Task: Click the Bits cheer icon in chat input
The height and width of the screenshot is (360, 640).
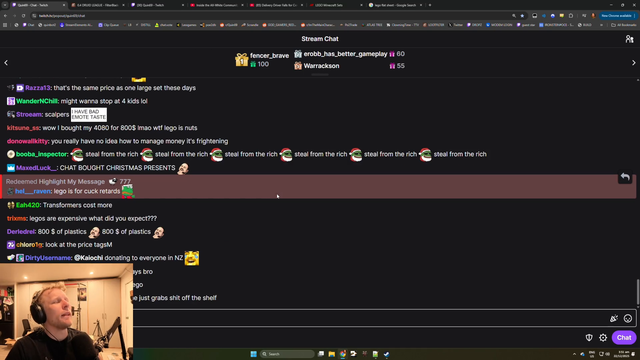Action: click(x=614, y=318)
